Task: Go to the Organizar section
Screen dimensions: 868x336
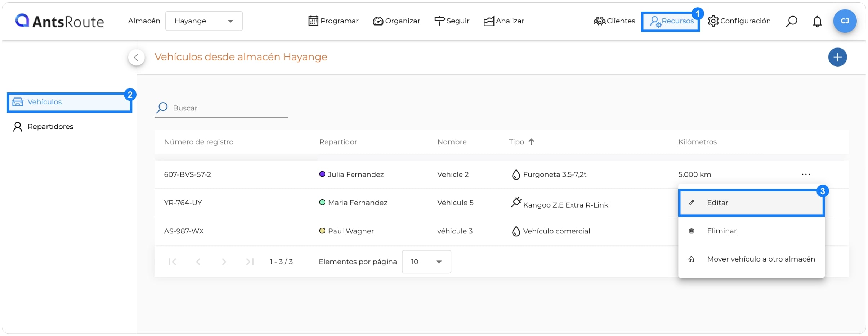Action: pos(397,21)
